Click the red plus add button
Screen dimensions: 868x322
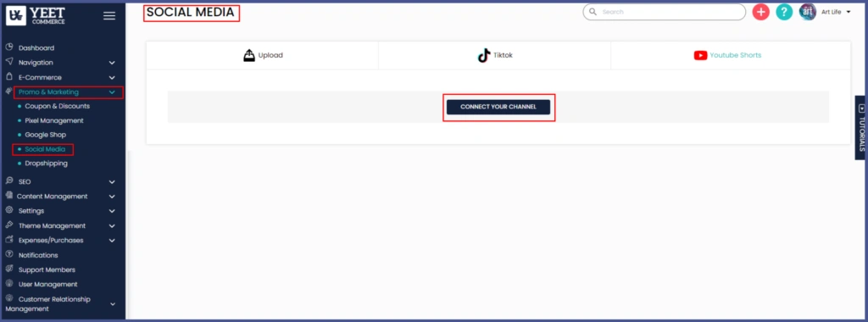coord(760,12)
